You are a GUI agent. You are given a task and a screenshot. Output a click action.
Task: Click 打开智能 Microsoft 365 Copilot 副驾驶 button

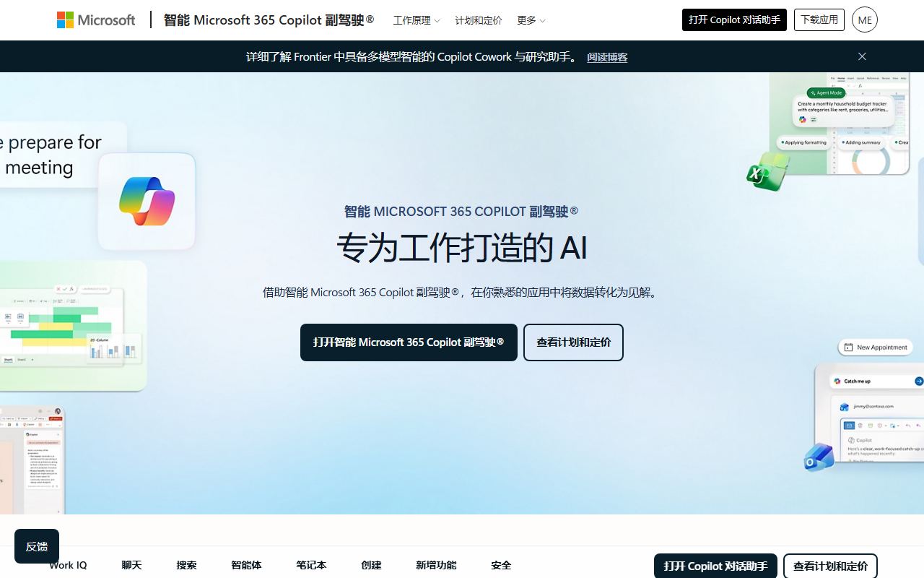(x=409, y=342)
